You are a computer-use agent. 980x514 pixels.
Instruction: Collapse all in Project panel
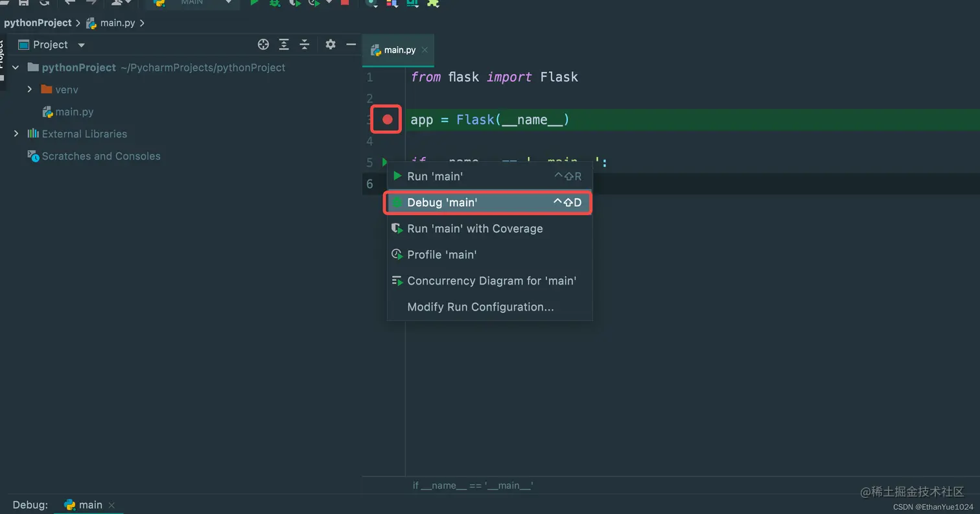[x=305, y=44]
